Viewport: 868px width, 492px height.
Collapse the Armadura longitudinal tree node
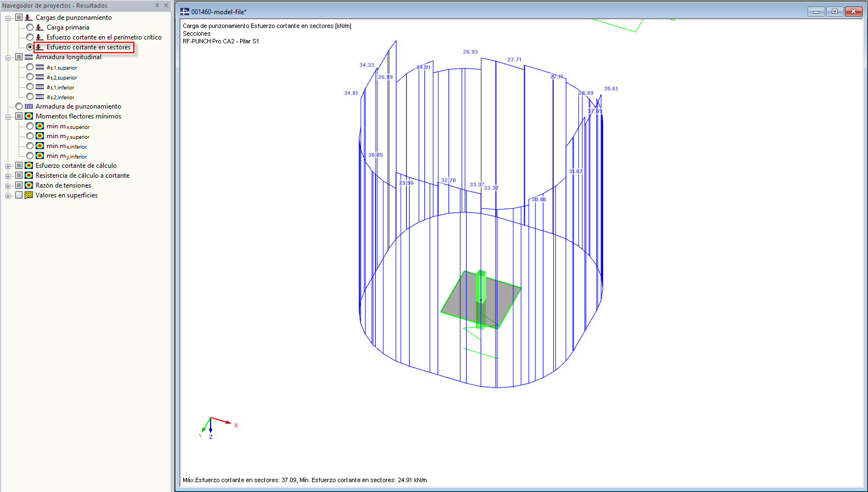coord(8,58)
